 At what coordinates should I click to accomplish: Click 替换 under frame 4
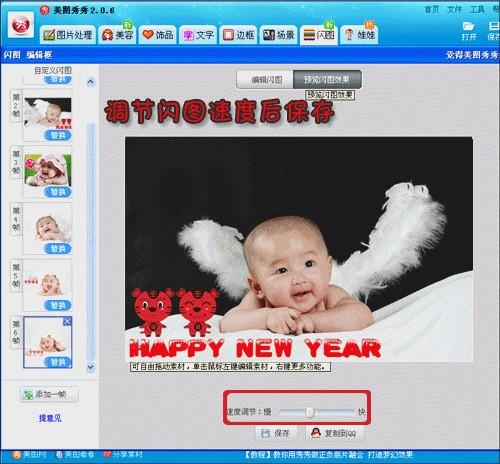pyautogui.click(x=58, y=249)
